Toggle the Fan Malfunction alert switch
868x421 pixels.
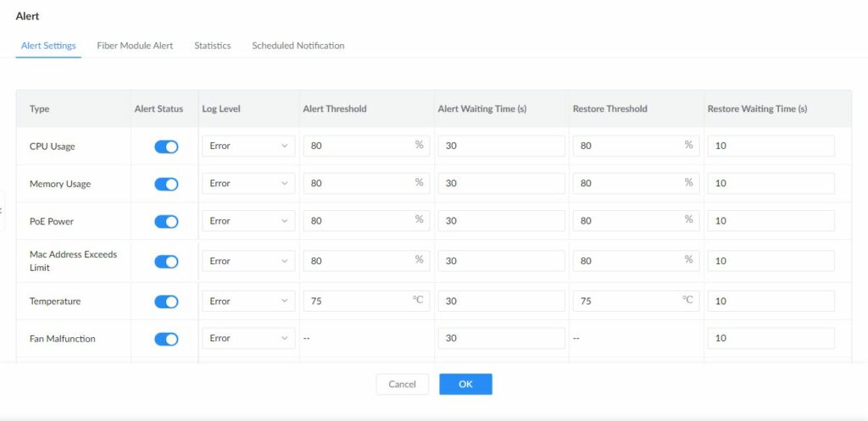point(166,339)
